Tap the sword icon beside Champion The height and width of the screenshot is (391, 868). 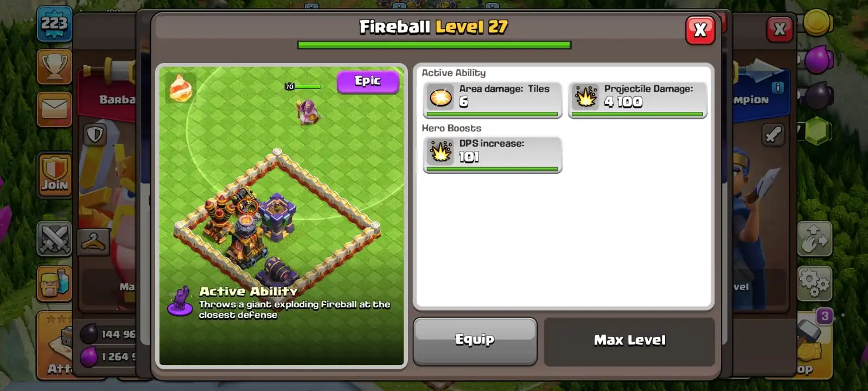pyautogui.click(x=773, y=134)
